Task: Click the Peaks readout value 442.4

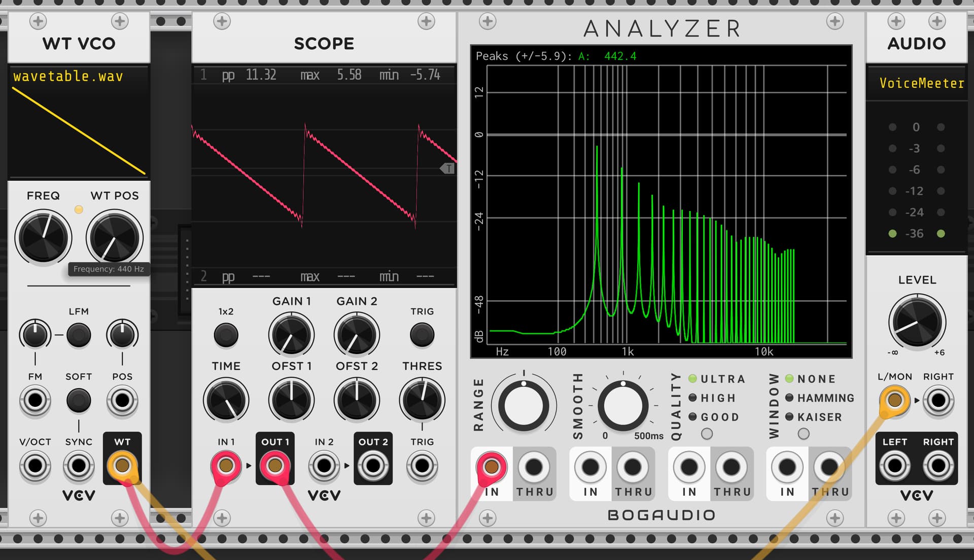Action: 620,56
